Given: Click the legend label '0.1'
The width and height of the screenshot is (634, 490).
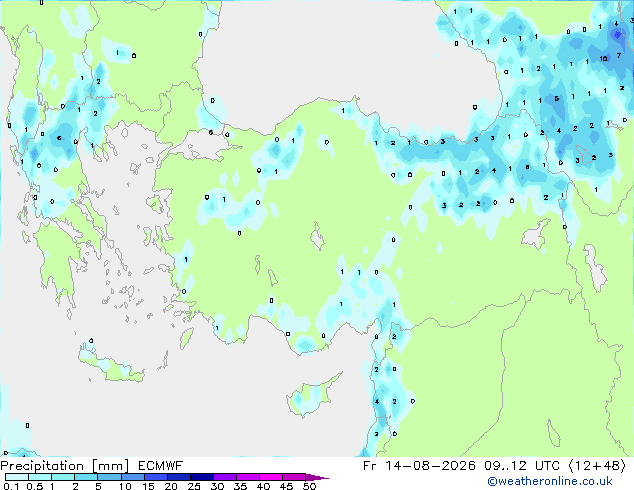Looking at the screenshot, I should pos(11,486).
